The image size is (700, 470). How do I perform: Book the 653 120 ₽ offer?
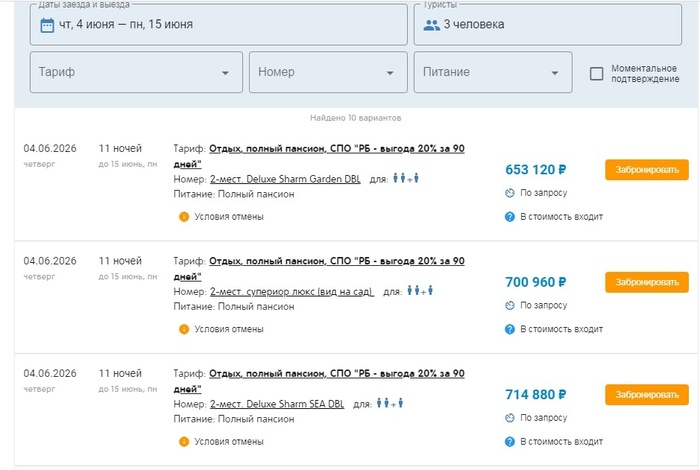(x=646, y=170)
